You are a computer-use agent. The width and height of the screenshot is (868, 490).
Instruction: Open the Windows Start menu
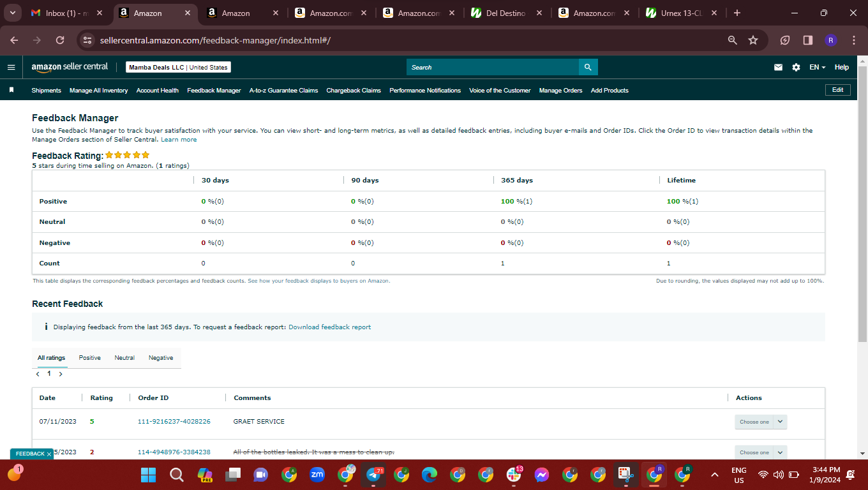point(148,475)
